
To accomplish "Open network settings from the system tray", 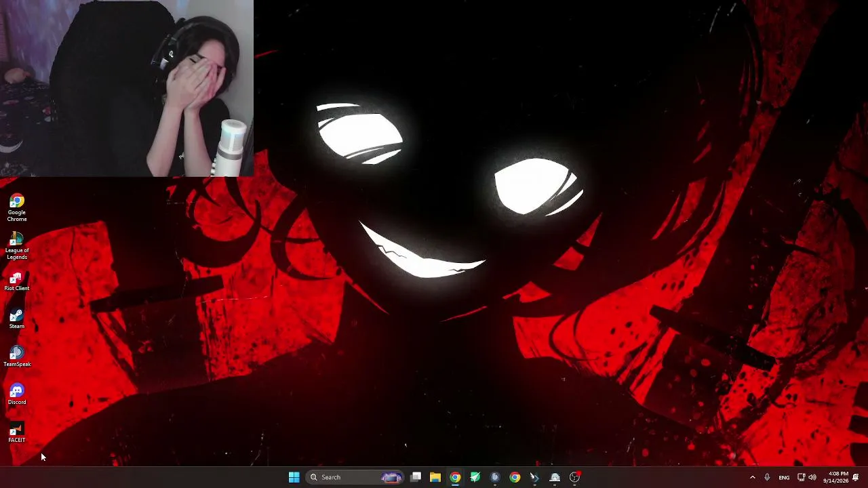I will tap(801, 477).
